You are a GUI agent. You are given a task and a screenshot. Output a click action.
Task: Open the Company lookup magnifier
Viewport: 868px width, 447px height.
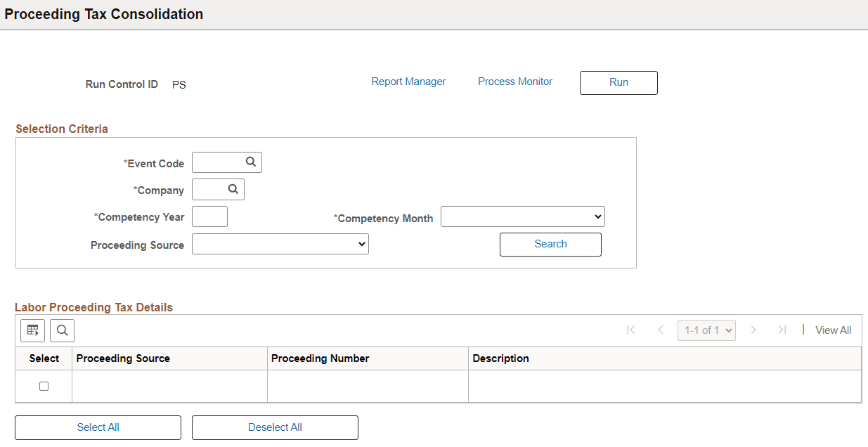pyautogui.click(x=233, y=189)
